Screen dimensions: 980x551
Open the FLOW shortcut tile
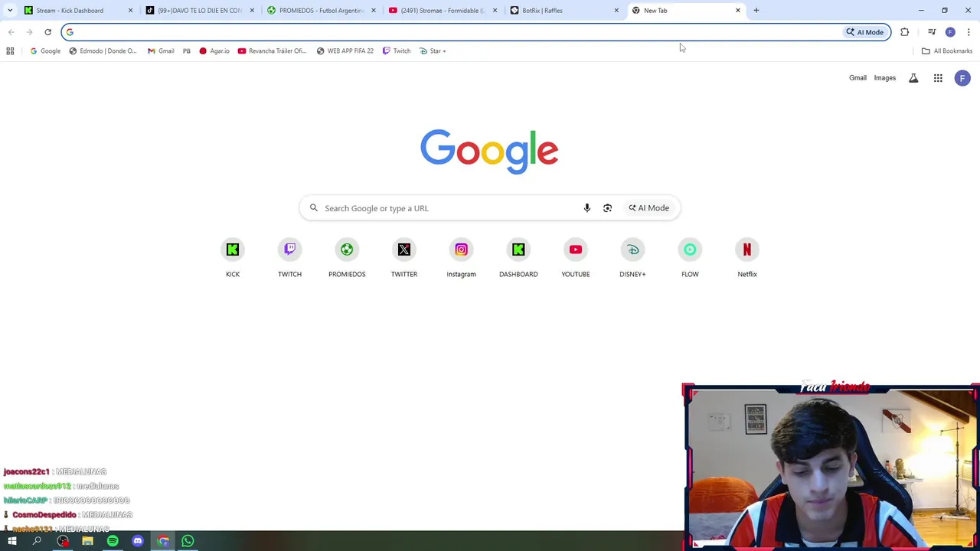(x=690, y=259)
